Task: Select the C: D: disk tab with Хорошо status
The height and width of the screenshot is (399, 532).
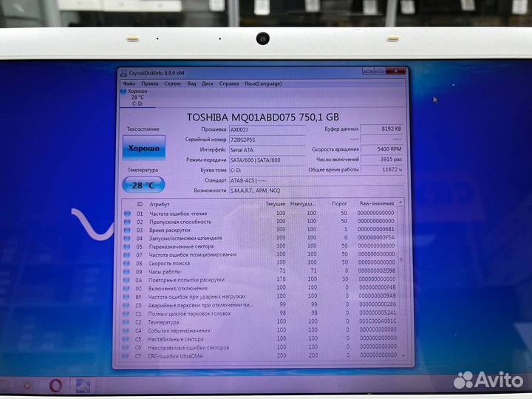Action: [x=137, y=98]
